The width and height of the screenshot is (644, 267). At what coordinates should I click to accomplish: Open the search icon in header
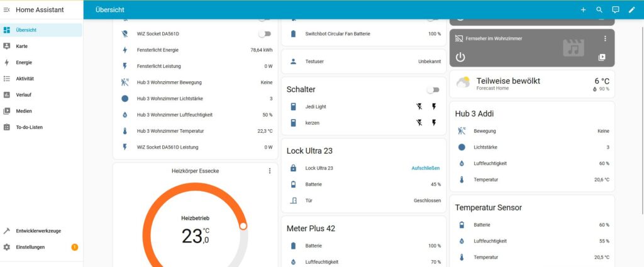pyautogui.click(x=599, y=10)
